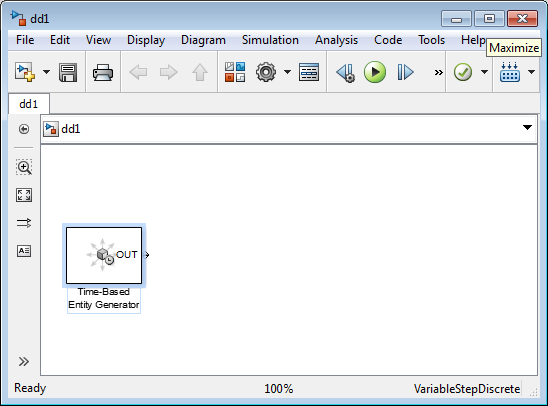Select the dd1 model tab
This screenshot has height=406, width=548.
point(29,104)
